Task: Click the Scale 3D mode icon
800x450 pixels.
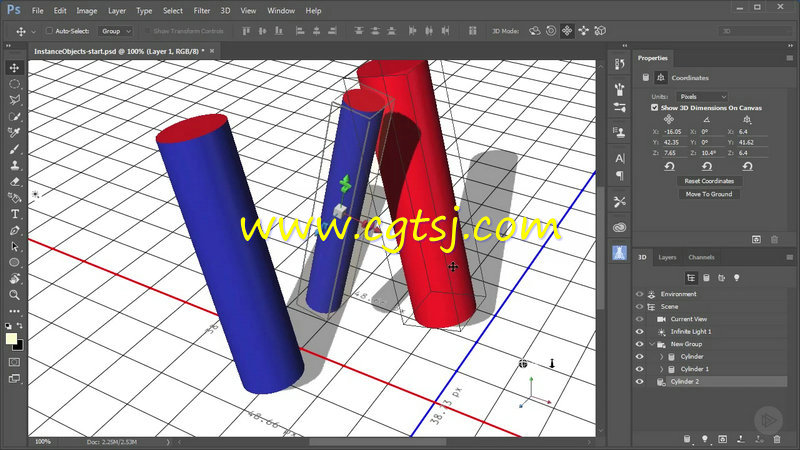Action: (601, 31)
